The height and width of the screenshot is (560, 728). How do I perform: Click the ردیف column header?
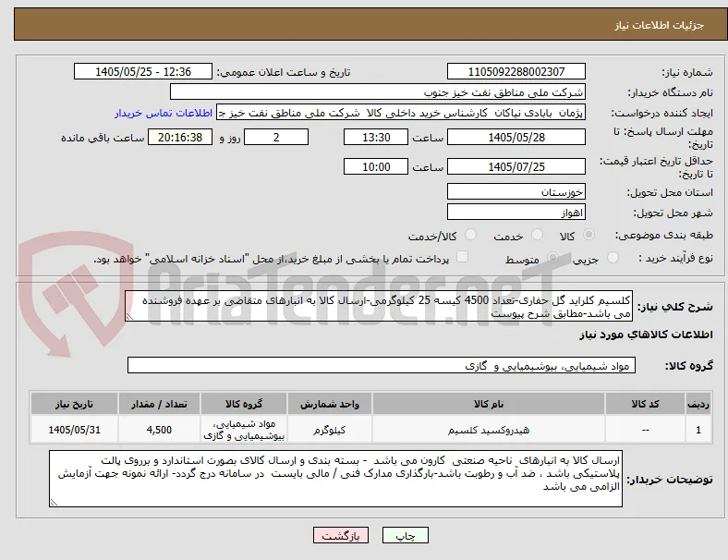point(698,404)
